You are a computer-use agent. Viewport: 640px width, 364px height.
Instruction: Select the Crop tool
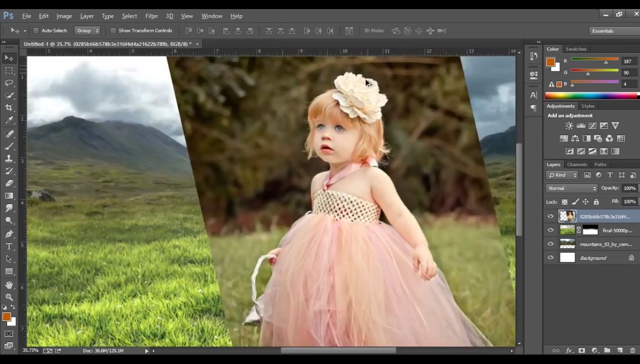click(x=9, y=108)
